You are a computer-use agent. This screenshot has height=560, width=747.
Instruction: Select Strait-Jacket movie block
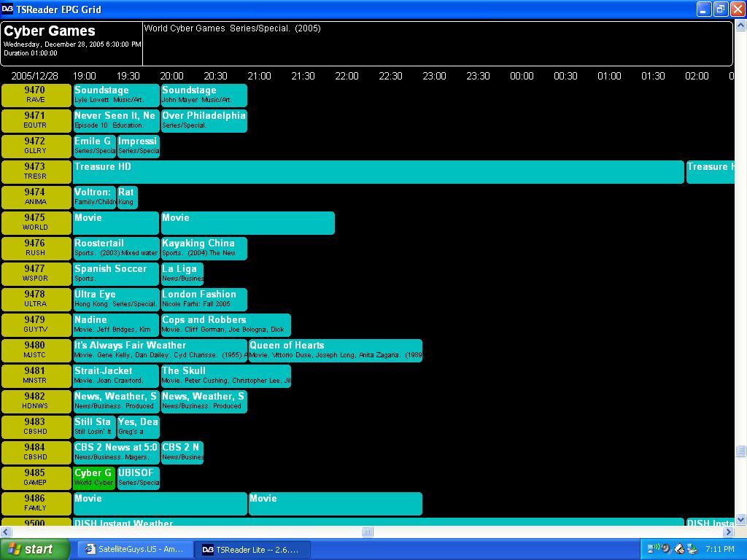point(116,376)
